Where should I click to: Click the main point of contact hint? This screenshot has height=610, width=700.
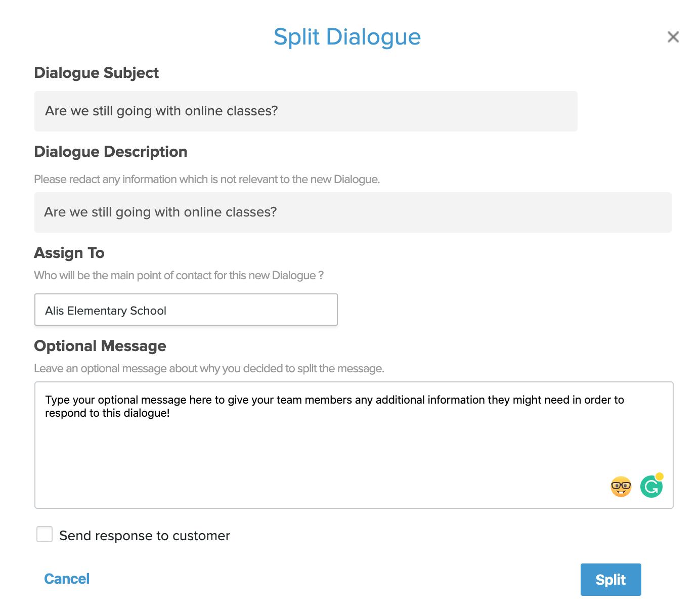(x=179, y=276)
